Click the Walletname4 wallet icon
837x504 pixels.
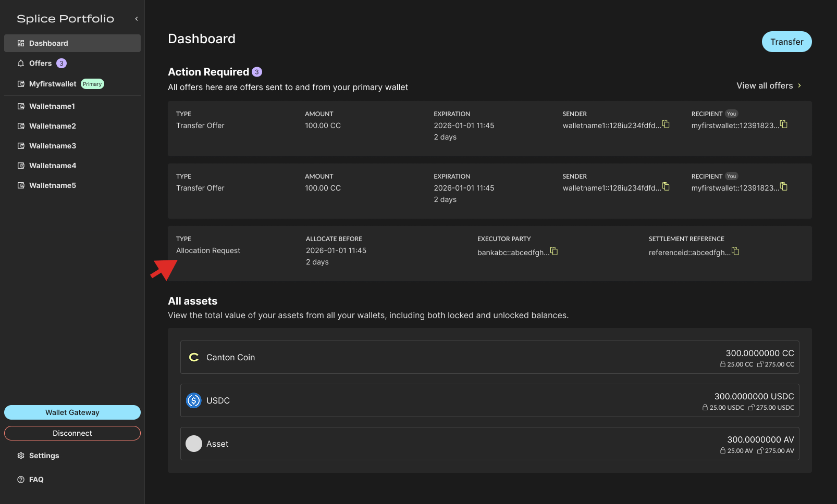pos(21,166)
